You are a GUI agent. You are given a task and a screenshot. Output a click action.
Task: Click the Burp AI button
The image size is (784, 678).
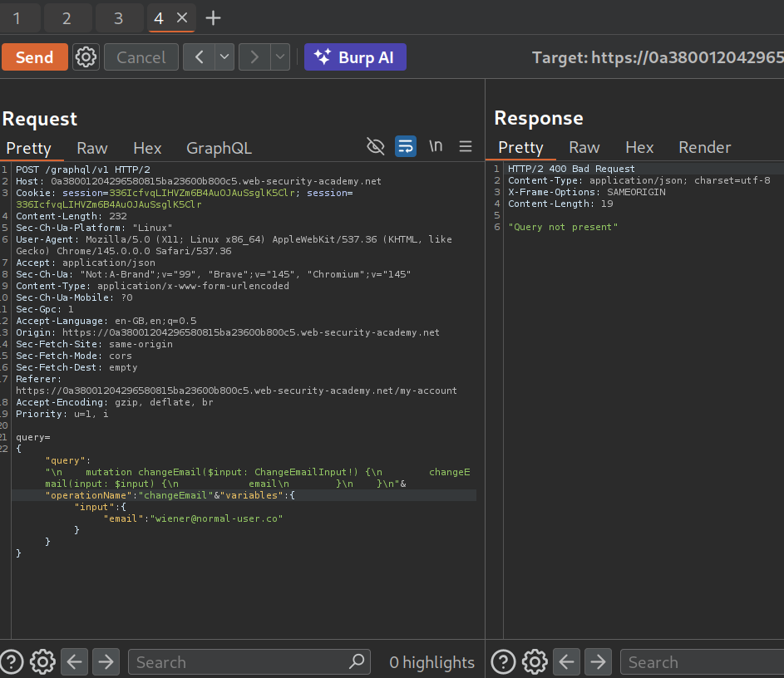click(x=355, y=57)
